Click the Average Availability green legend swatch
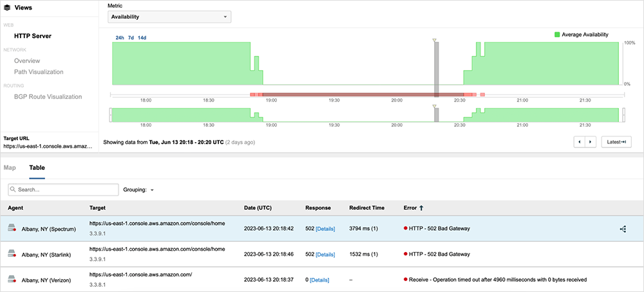Viewport: 644px width, 292px height. pyautogui.click(x=557, y=35)
